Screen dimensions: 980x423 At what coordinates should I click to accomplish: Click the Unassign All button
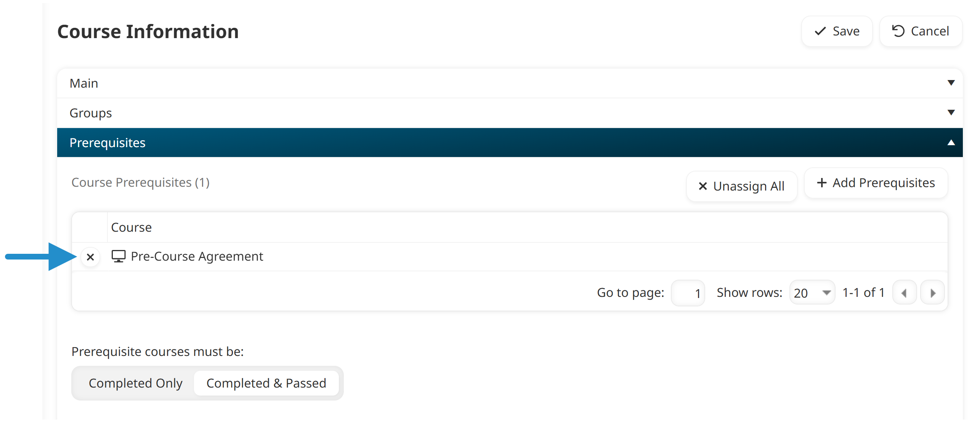point(742,186)
